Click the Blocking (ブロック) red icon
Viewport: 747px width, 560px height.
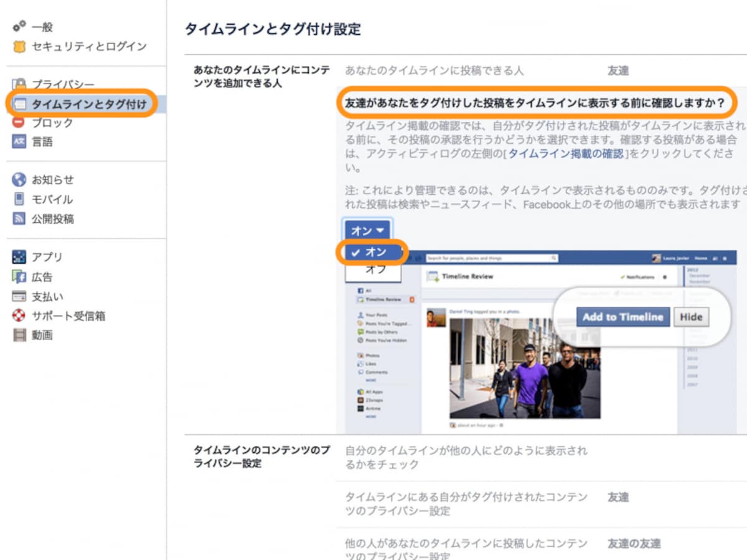pos(19,123)
